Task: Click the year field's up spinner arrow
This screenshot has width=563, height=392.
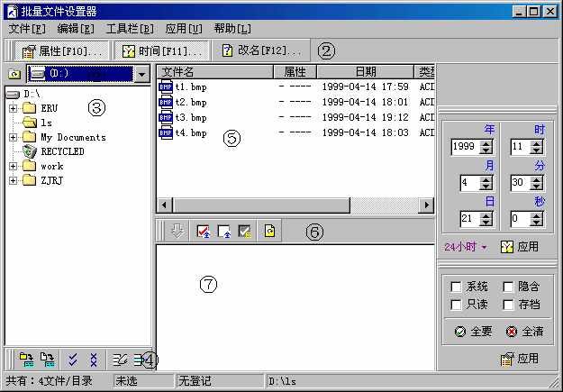Action: click(x=486, y=142)
